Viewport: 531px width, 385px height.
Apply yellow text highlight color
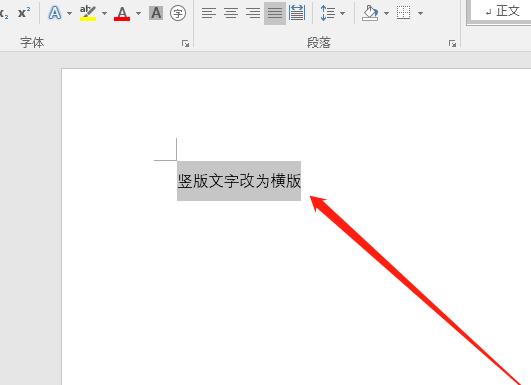click(x=88, y=13)
